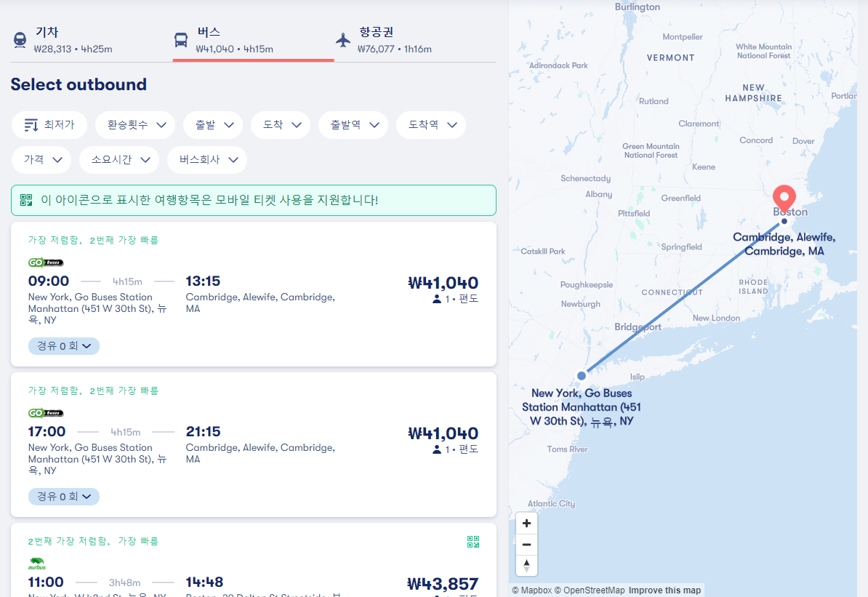Click QR icon in mobile ticket banner

(26, 200)
